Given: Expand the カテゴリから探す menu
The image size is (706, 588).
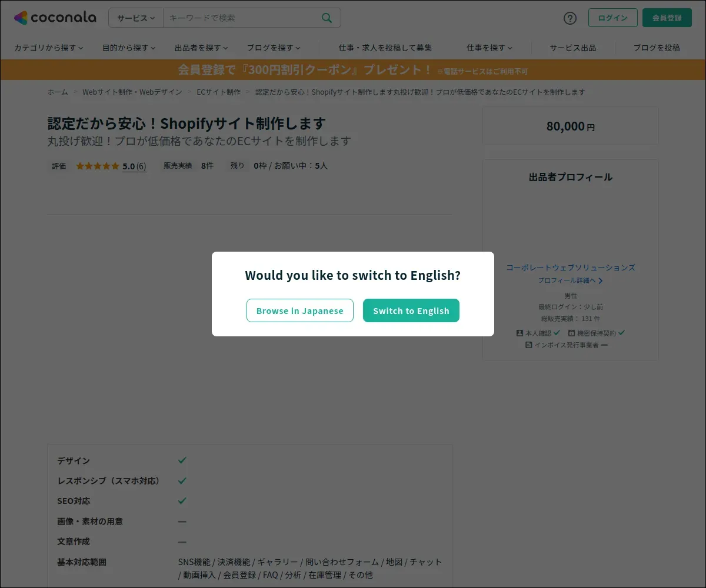Looking at the screenshot, I should [x=49, y=48].
